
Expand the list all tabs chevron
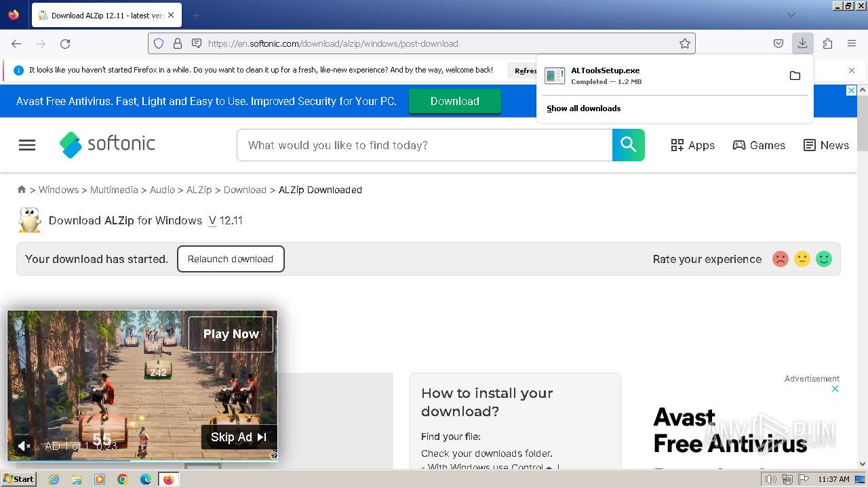(x=791, y=15)
